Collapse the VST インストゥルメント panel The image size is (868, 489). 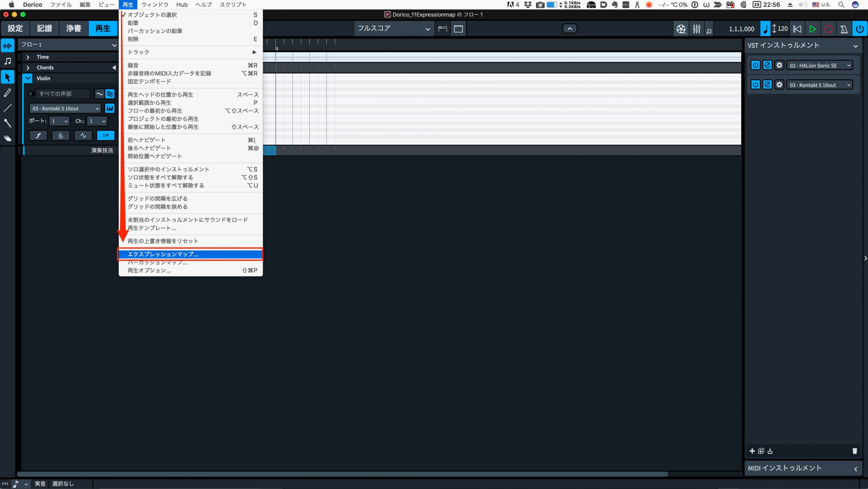(855, 46)
